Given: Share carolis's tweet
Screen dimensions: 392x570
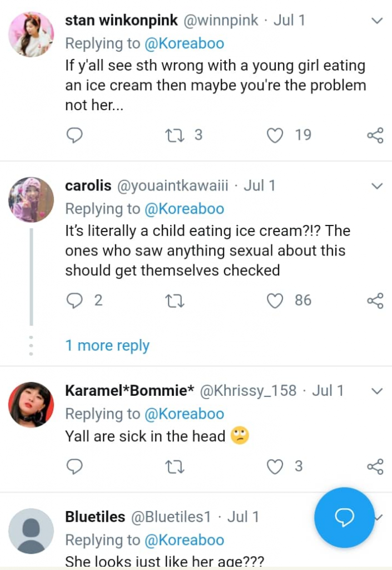Looking at the screenshot, I should [375, 301].
